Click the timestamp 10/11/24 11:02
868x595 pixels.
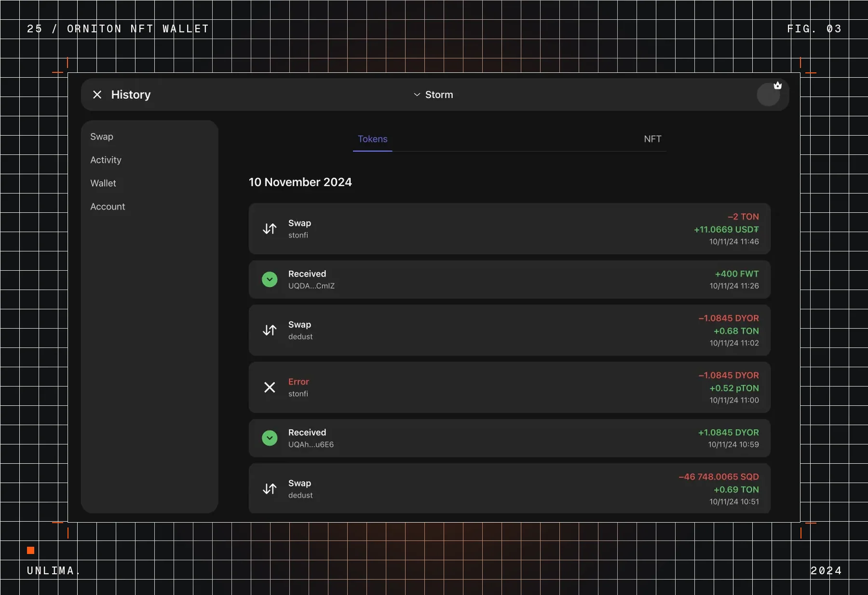pos(734,343)
